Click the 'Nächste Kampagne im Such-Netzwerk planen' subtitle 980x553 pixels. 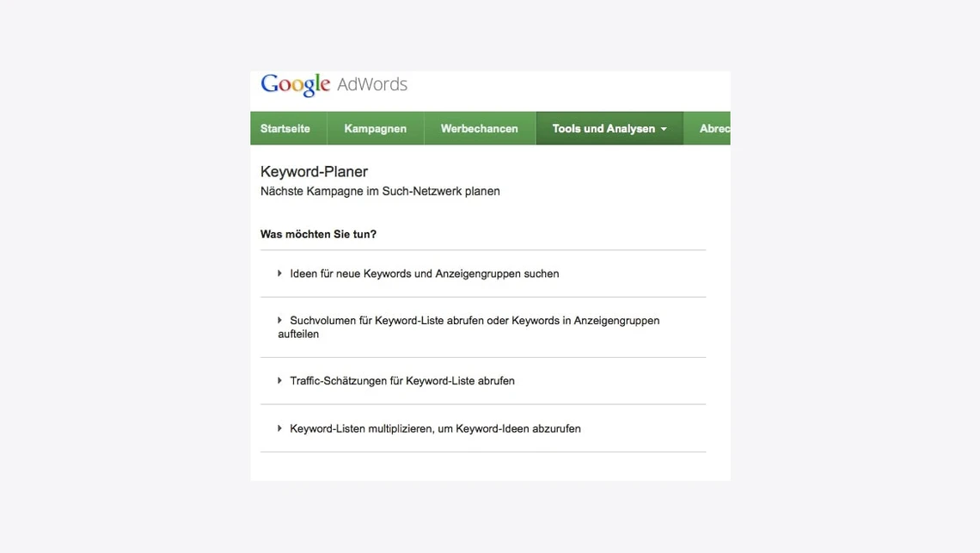380,191
